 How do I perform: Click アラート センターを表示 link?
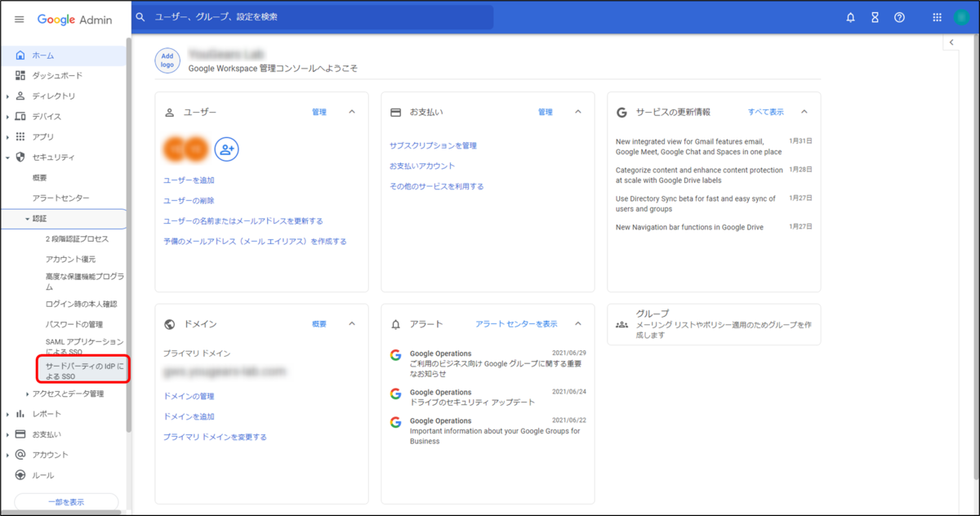516,324
